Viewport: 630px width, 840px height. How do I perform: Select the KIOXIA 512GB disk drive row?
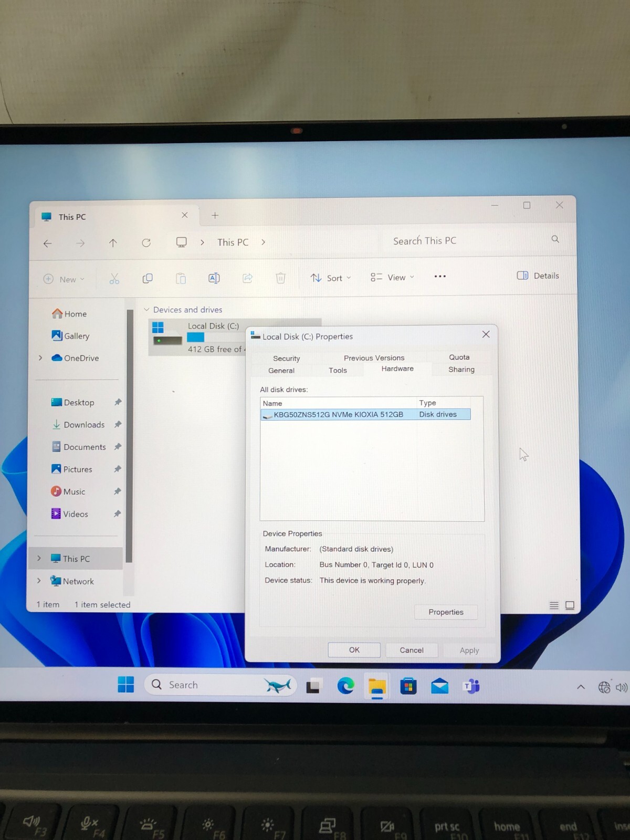click(365, 414)
